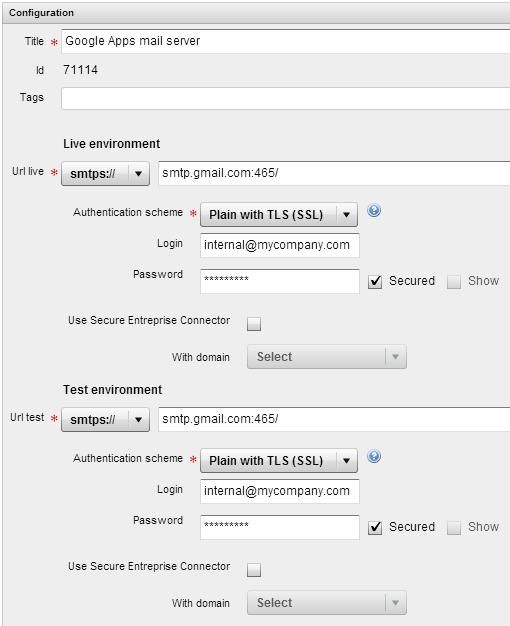
Task: Toggle Secured checkbox in Test environment
Action: coord(375,527)
